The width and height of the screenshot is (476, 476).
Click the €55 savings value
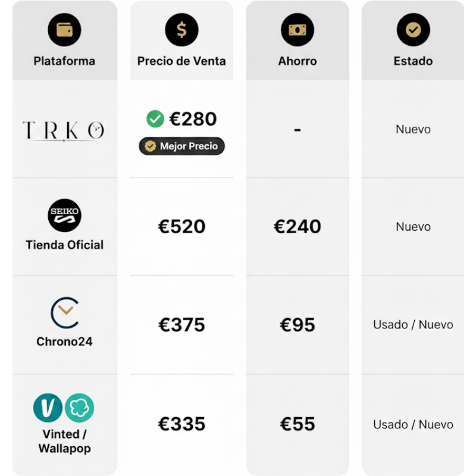click(297, 424)
